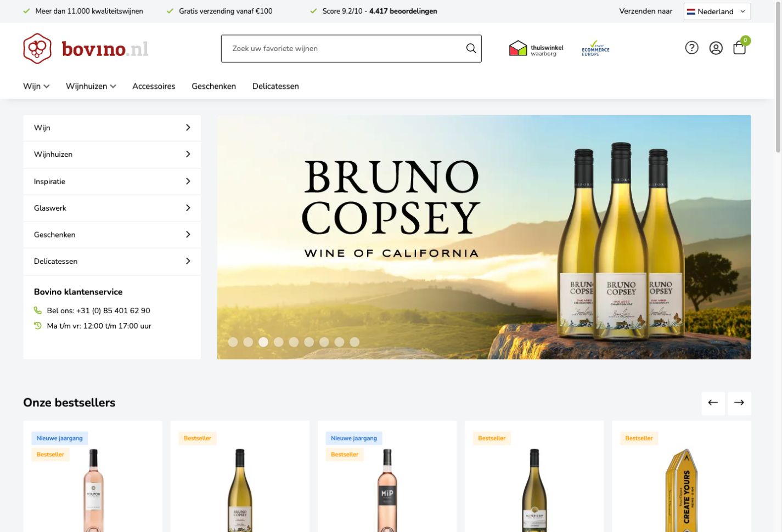782x532 pixels.
Task: Click the 4.417 beoordelingen score link
Action: pos(403,11)
